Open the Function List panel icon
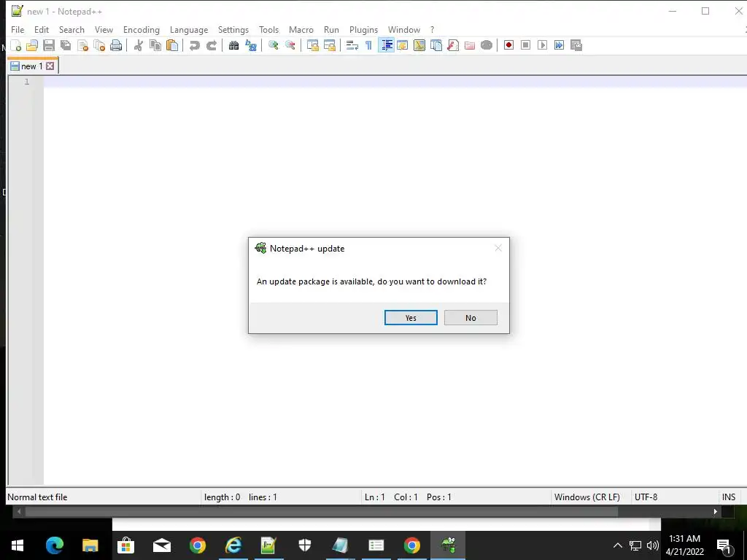The image size is (747, 560). [453, 45]
